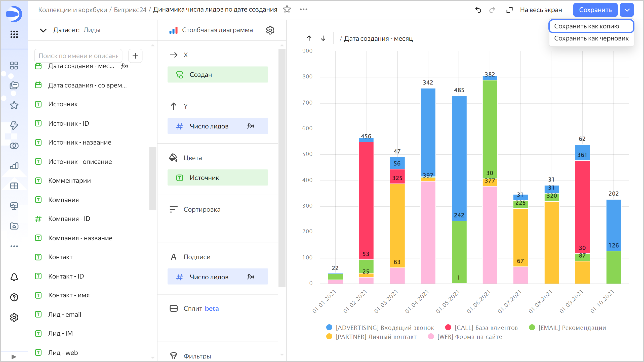The image size is (644, 362).
Task: Close the save options dropdown arrow
Action: click(627, 10)
